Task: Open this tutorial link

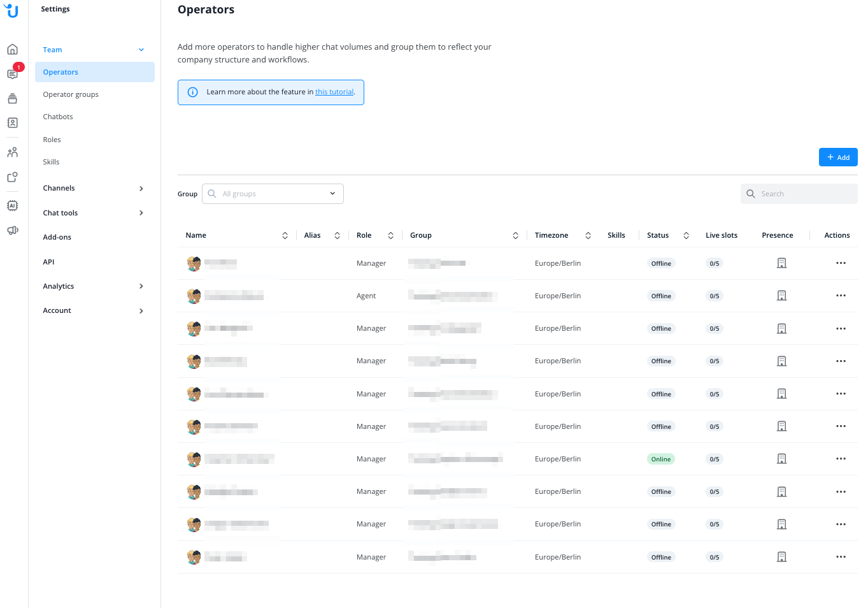Action: [334, 91]
